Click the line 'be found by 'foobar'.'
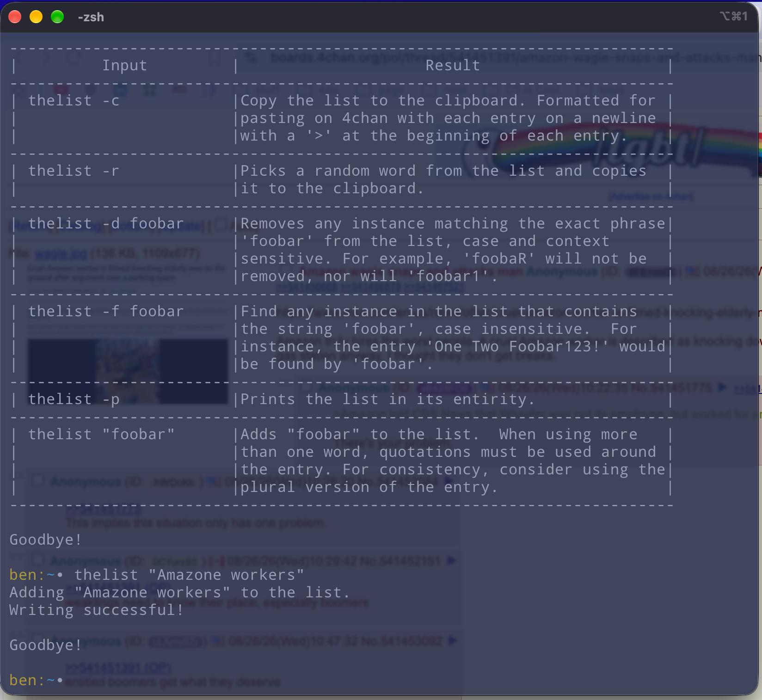Image resolution: width=762 pixels, height=700 pixels. (337, 364)
